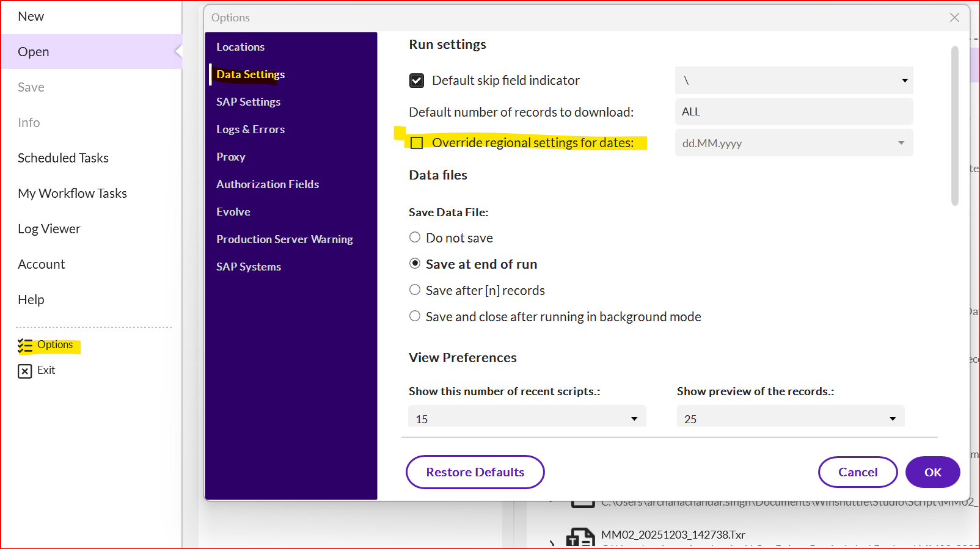Click the MM02_20251203_142738.Txr file name
The height and width of the screenshot is (549, 980).
tap(673, 534)
